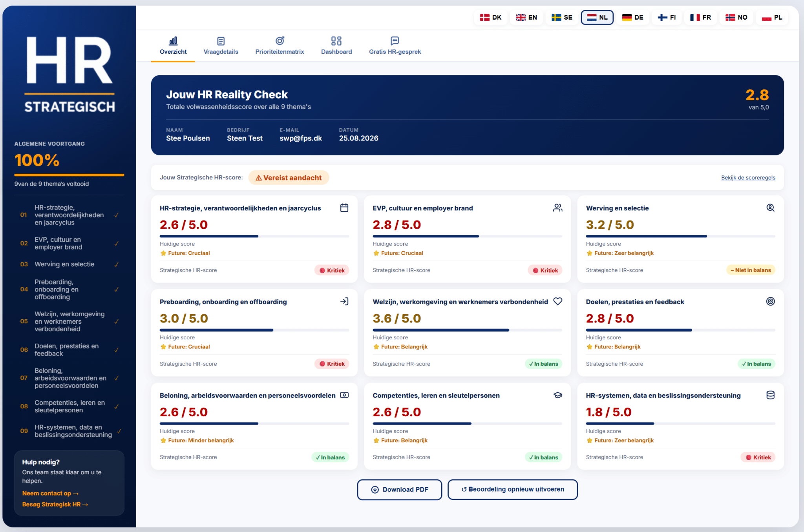The width and height of the screenshot is (804, 532).
Task: Click the Neem contact op link
Action: point(50,493)
